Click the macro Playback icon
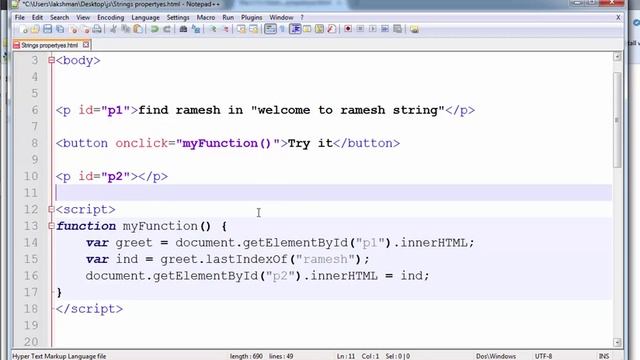Viewport: 640px width, 360px height. coord(372,29)
